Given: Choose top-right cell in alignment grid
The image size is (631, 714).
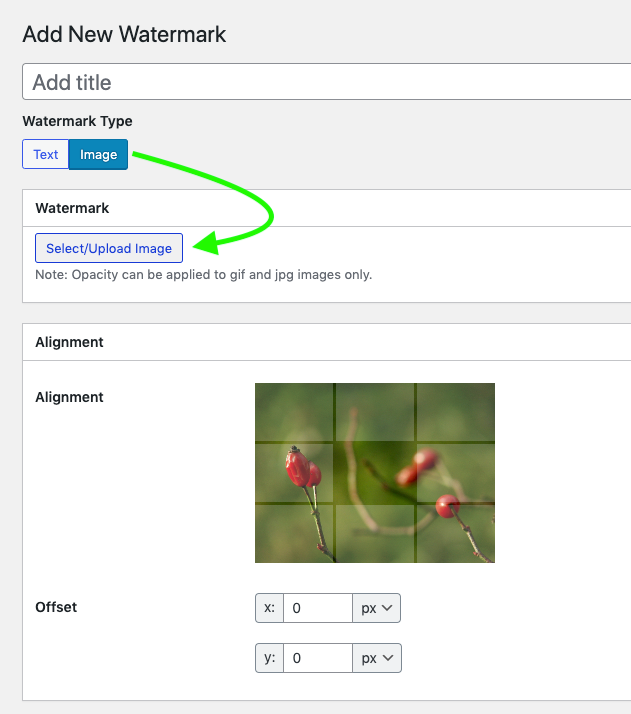Looking at the screenshot, I should pyautogui.click(x=456, y=412).
